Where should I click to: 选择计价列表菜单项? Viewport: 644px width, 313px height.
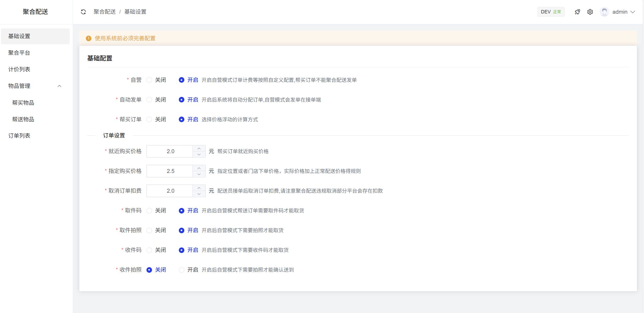[19, 69]
